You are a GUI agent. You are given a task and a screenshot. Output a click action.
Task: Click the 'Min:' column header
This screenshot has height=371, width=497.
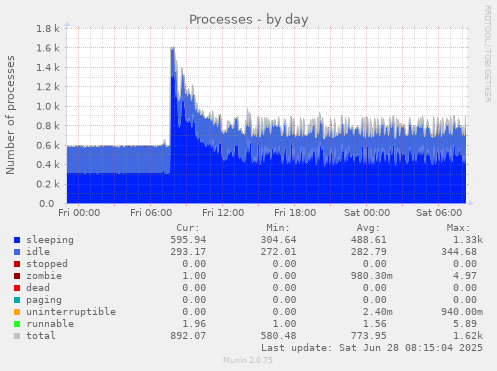coord(278,228)
